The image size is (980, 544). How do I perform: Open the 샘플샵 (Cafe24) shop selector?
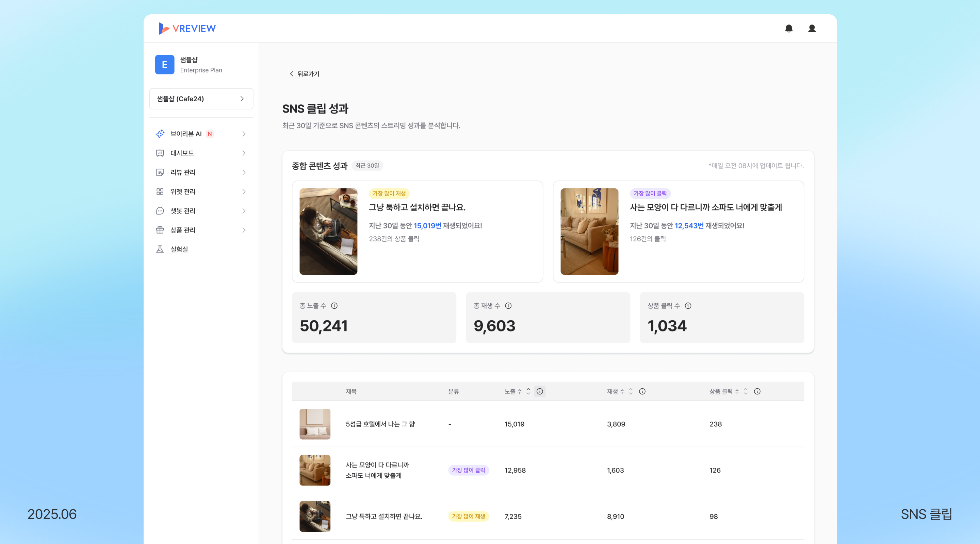pyautogui.click(x=201, y=99)
